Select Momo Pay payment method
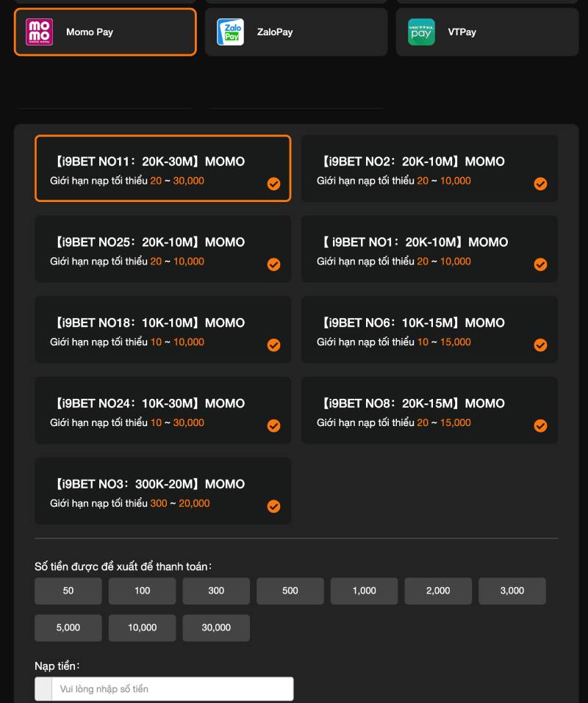The height and width of the screenshot is (703, 588). point(105,32)
